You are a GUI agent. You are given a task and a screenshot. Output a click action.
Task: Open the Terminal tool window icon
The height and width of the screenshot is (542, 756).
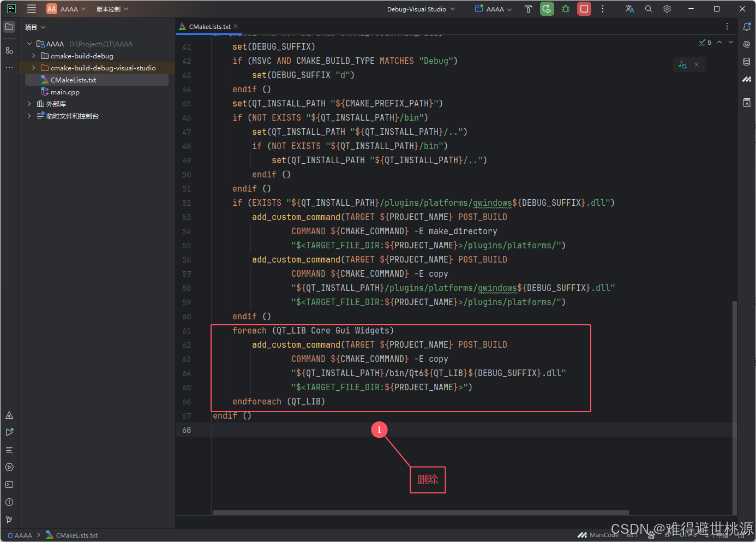point(9,485)
